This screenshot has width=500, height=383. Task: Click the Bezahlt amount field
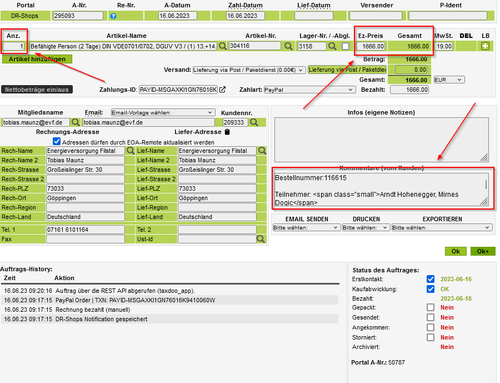coord(409,90)
